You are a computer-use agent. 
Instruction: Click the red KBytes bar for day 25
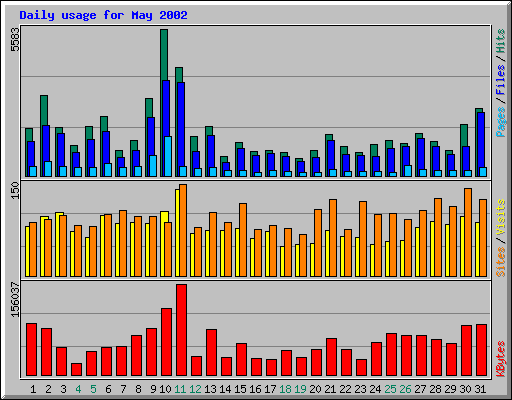[x=391, y=354]
